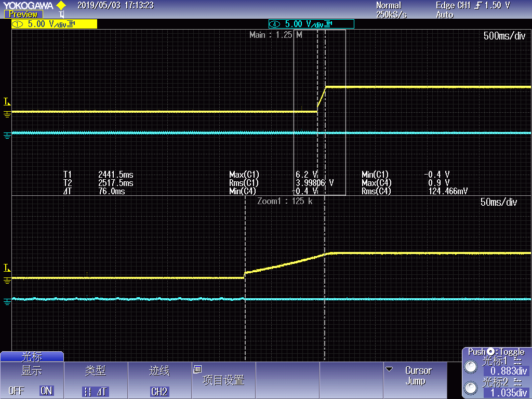
Task: Click the Main : 1.25 M label
Action: tap(275, 35)
